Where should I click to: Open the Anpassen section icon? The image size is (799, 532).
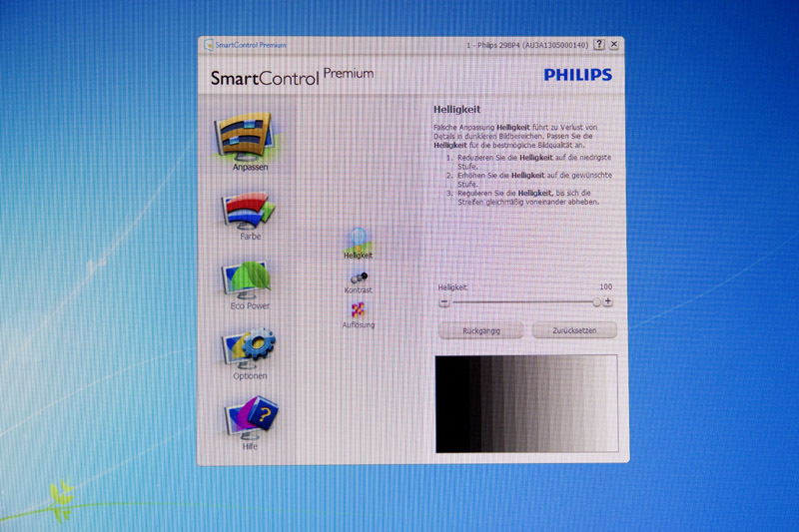click(247, 136)
